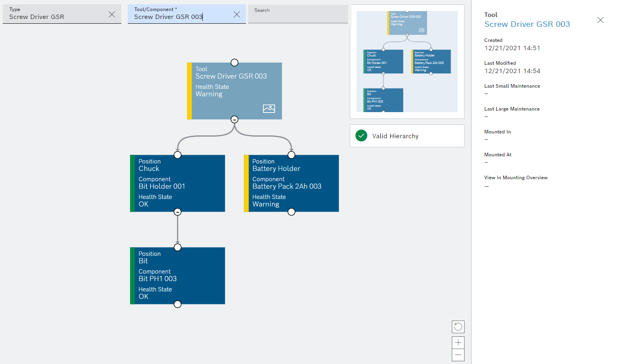The image size is (625, 364).
Task: Click bottom connector of the Battery Holder node
Action: 291,212
